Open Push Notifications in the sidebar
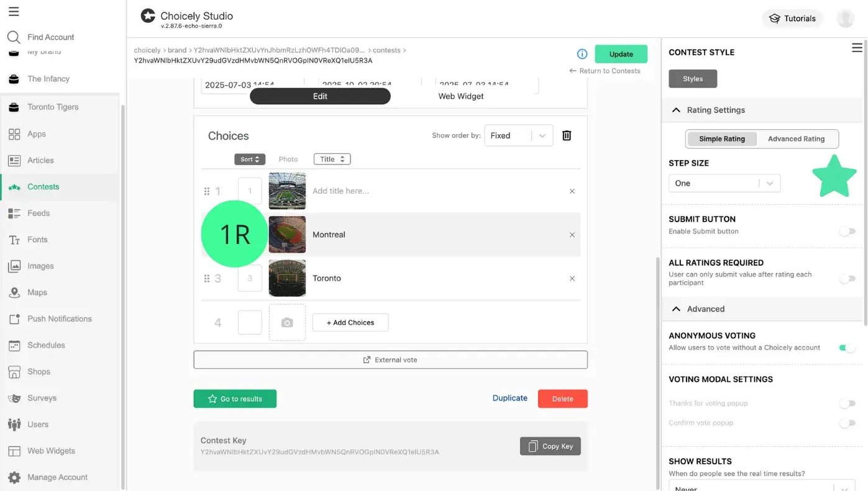 click(x=60, y=319)
